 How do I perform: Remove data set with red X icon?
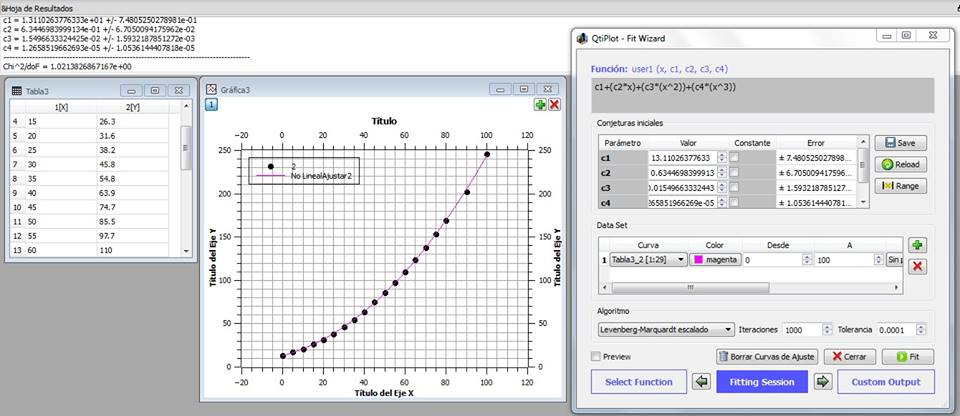[917, 267]
